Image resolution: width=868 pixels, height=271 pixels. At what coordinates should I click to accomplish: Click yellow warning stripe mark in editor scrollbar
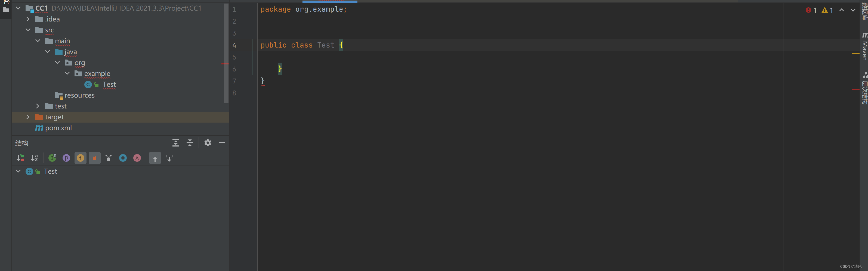click(855, 53)
